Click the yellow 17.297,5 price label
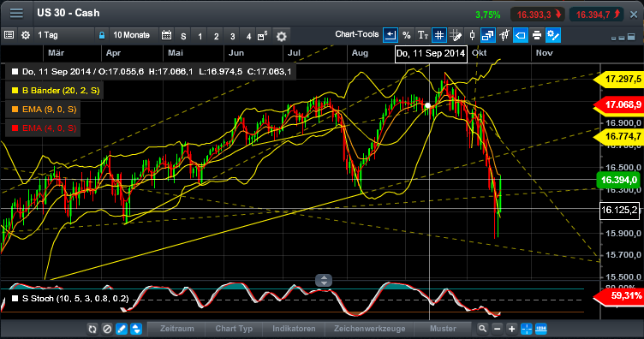Screen dimensions: 644x339 click(x=618, y=79)
